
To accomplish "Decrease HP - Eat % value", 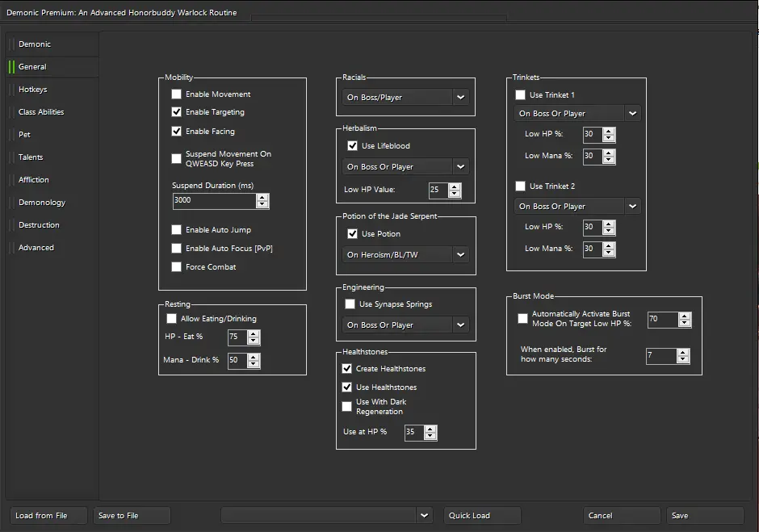I will [x=254, y=341].
